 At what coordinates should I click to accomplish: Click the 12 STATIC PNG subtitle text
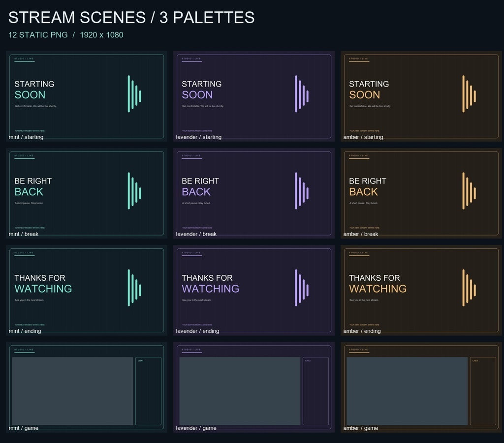38,35
